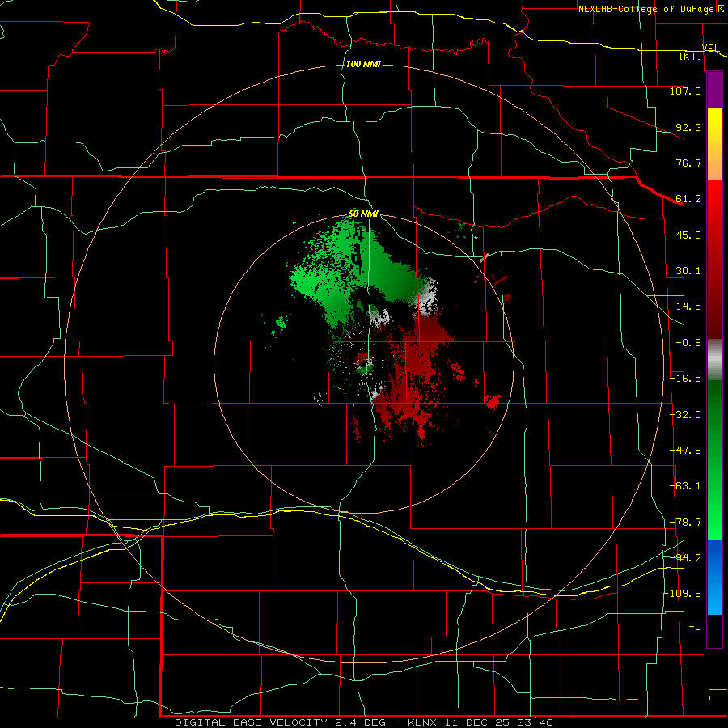This screenshot has height=728, width=728.
Task: Click the 61.2 legend value
Action: [x=688, y=199]
